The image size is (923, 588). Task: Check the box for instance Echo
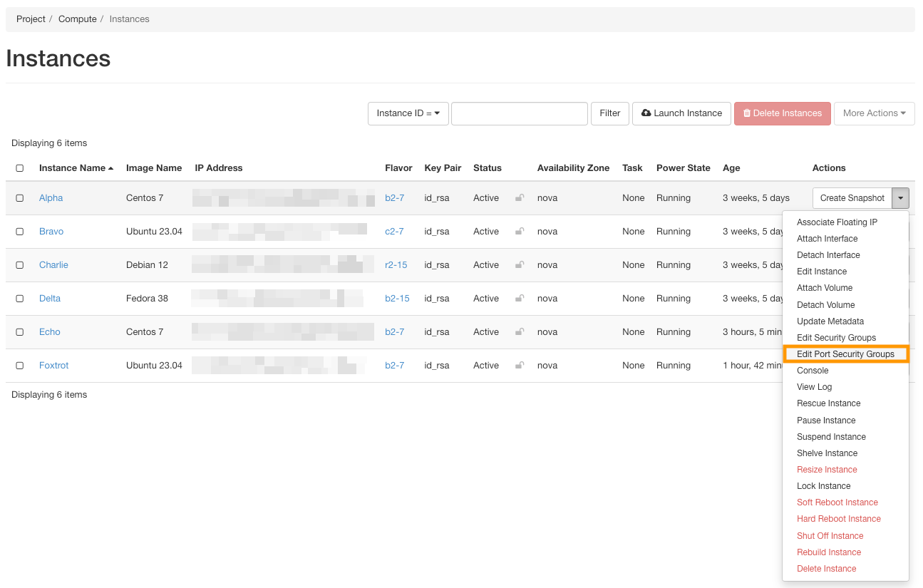pos(20,332)
